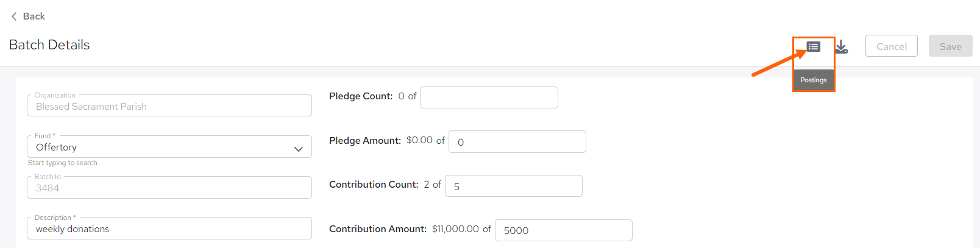Open the Postings list icon
980x248 pixels.
click(x=814, y=46)
